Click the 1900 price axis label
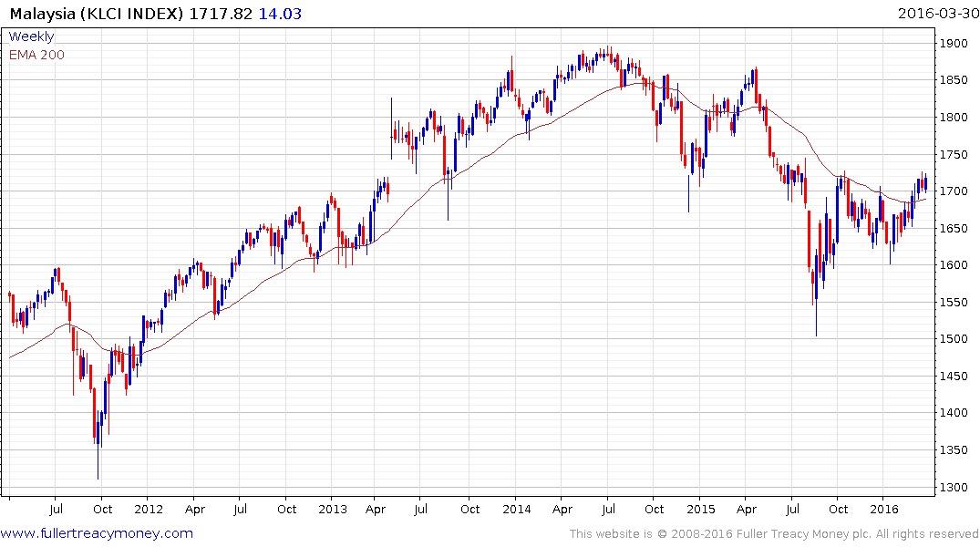Screen dimensions: 980x547 coord(954,43)
